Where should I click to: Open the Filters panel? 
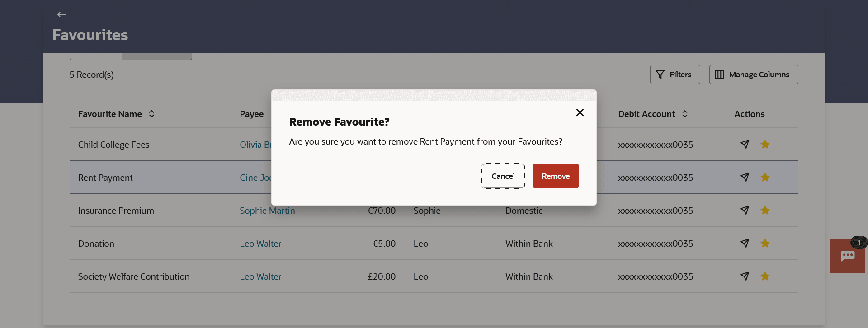[x=675, y=75]
